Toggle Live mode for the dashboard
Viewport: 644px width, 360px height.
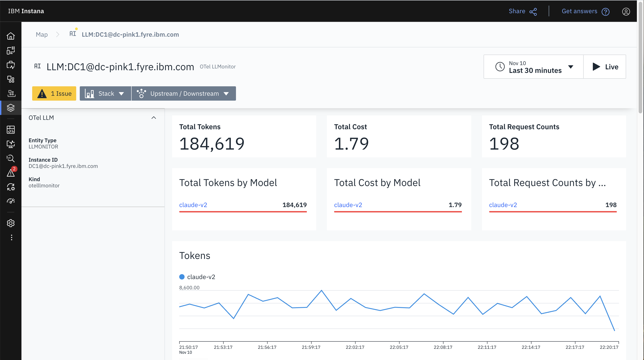[x=605, y=67]
